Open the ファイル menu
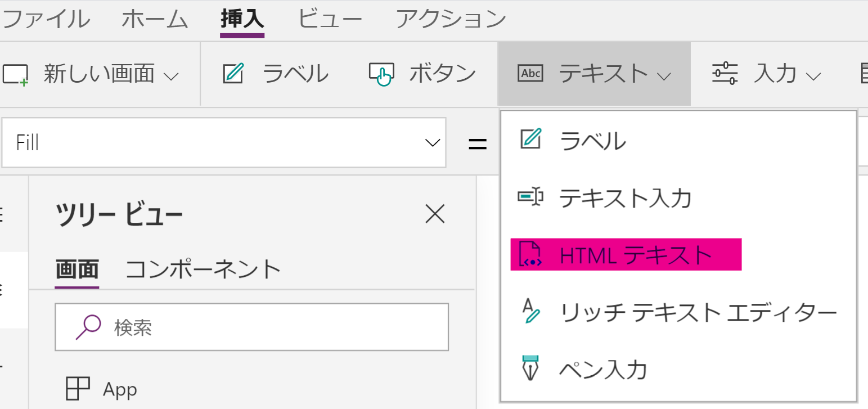Viewport: 868px width, 409px height. coord(46,19)
